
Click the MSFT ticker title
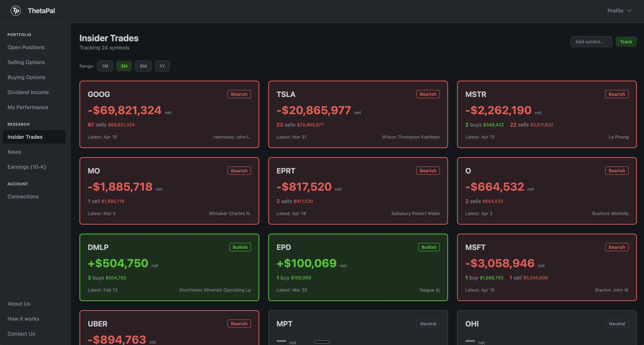point(475,247)
